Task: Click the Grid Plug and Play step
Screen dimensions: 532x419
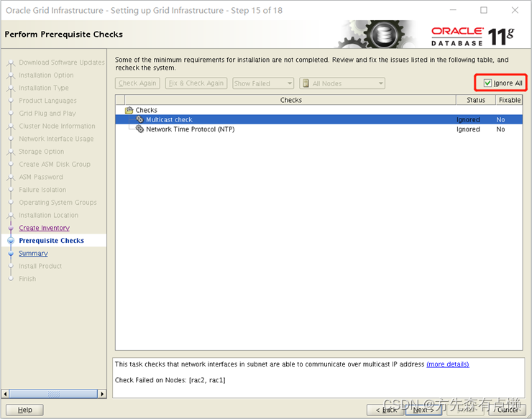Action: point(47,114)
